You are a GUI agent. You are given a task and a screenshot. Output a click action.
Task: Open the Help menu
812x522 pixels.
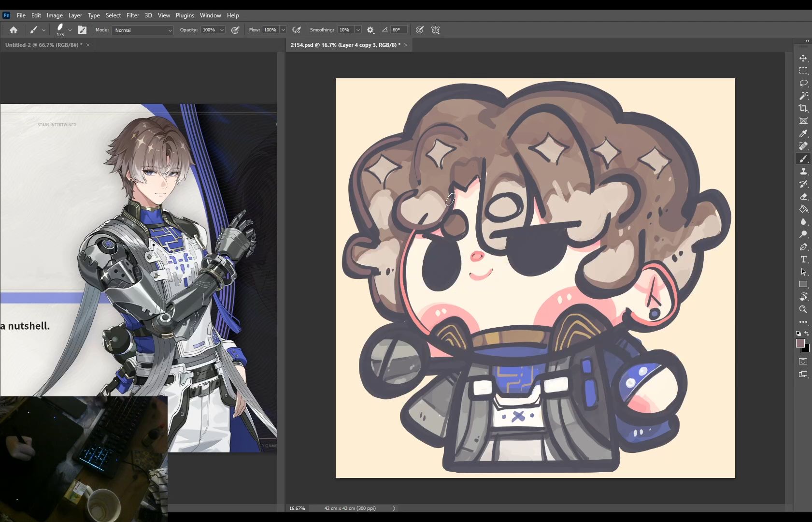point(233,15)
